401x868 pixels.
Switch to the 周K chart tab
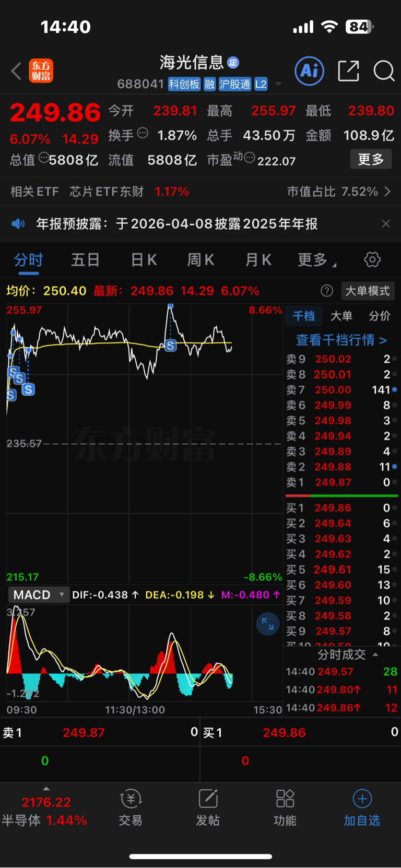pos(200,260)
